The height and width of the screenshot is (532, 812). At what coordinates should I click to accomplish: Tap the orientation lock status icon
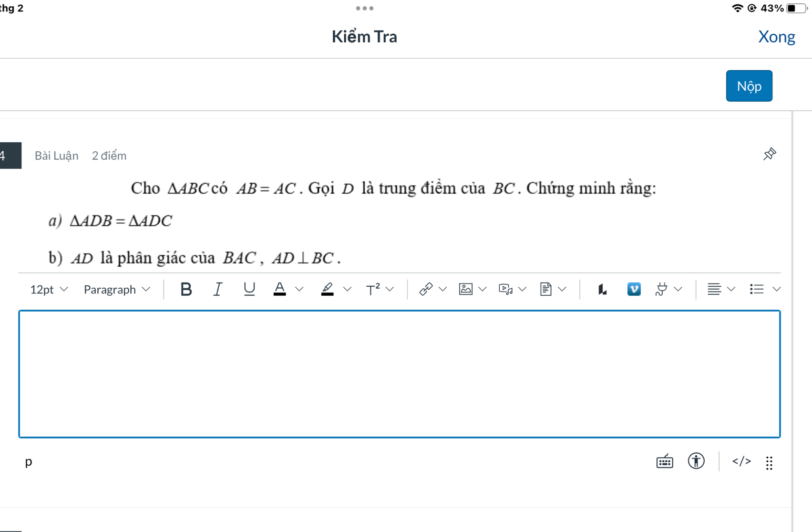click(x=752, y=8)
